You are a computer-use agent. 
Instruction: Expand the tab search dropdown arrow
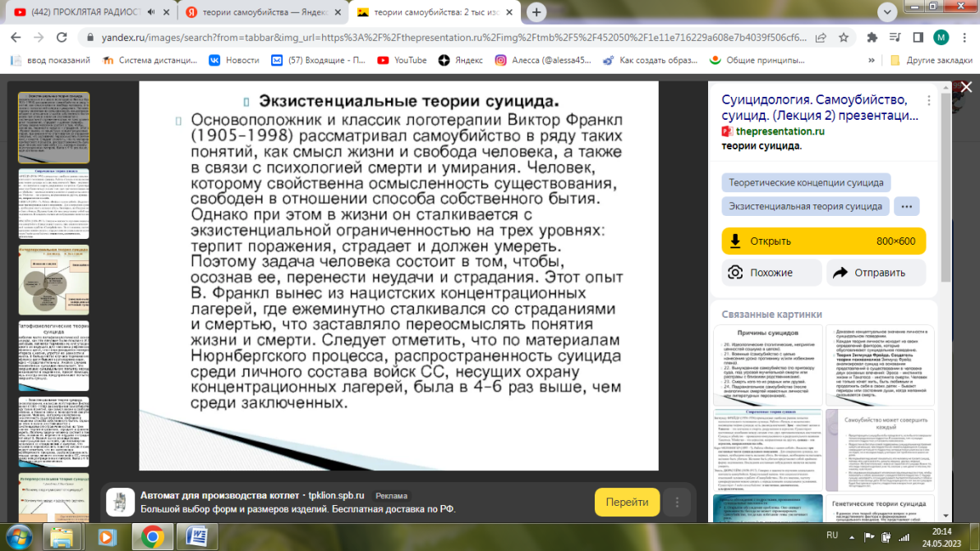pos(887,11)
